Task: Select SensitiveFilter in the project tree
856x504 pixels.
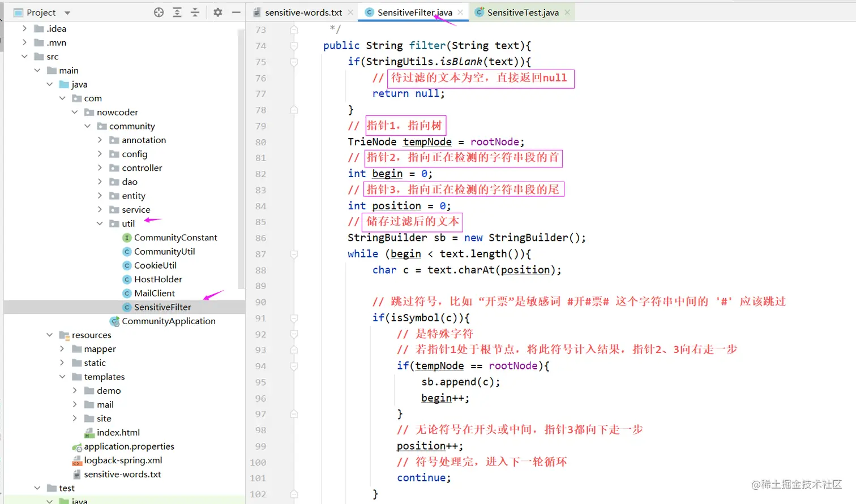Action: (x=162, y=307)
